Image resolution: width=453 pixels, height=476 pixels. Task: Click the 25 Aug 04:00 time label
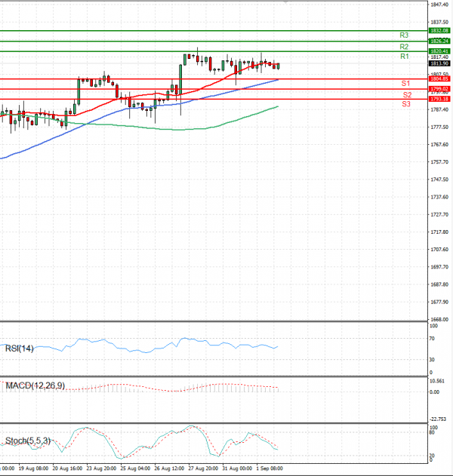135,468
